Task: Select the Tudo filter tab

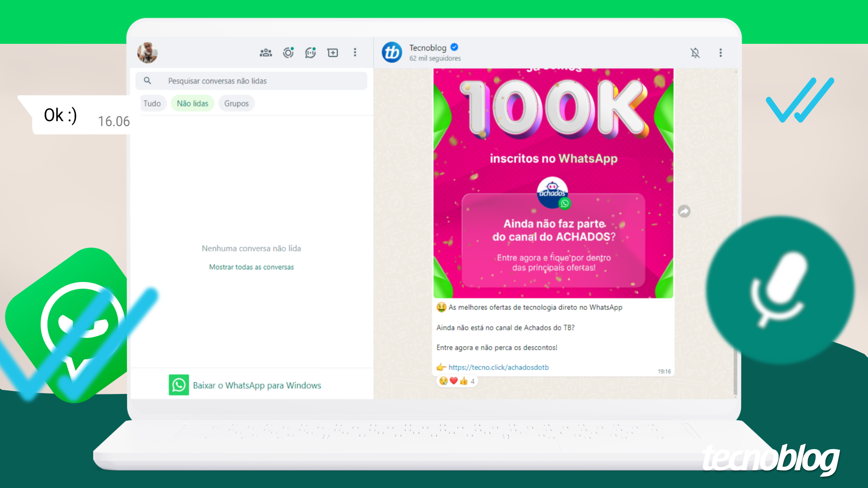Action: pos(152,103)
